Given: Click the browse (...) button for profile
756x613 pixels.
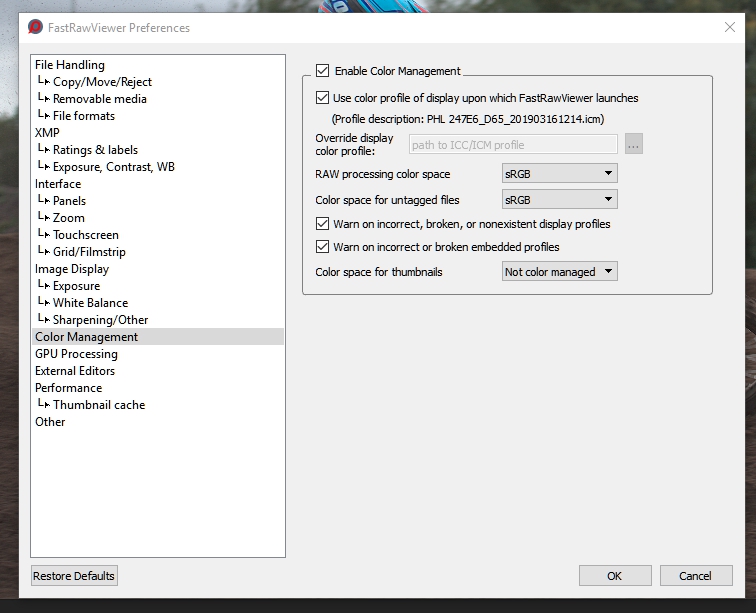Looking at the screenshot, I should (x=634, y=144).
